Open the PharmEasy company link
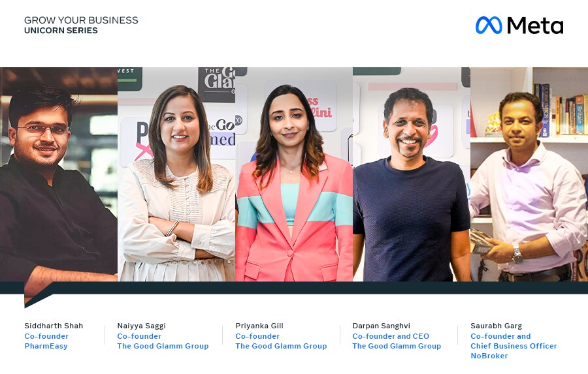This screenshot has width=588, height=374. pos(46,346)
